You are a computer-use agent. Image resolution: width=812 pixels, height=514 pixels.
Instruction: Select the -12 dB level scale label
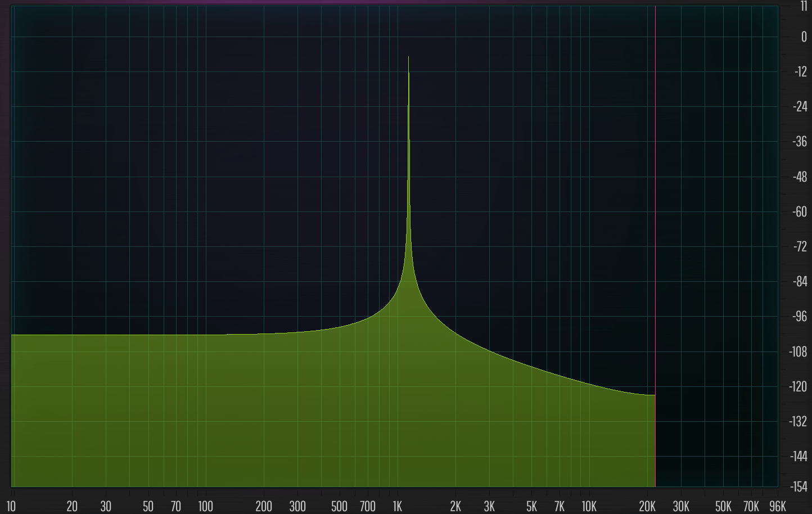tap(801, 72)
